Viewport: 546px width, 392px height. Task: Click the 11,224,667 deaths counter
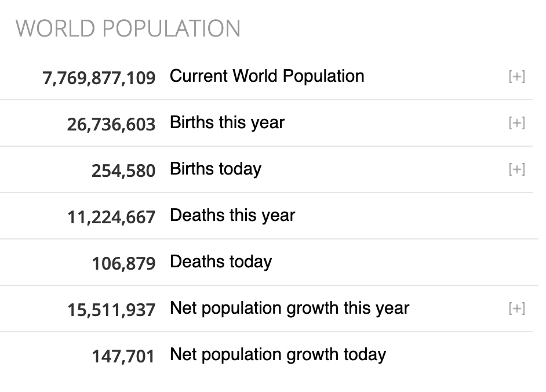tap(111, 217)
